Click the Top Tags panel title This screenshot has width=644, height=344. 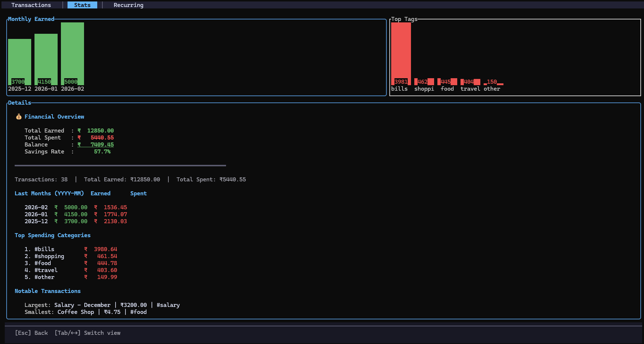point(404,19)
